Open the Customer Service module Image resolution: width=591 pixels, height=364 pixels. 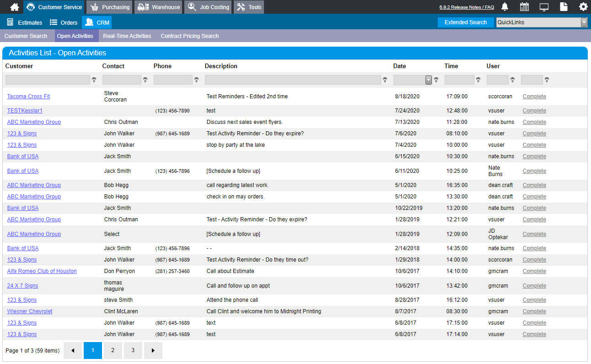pos(54,7)
